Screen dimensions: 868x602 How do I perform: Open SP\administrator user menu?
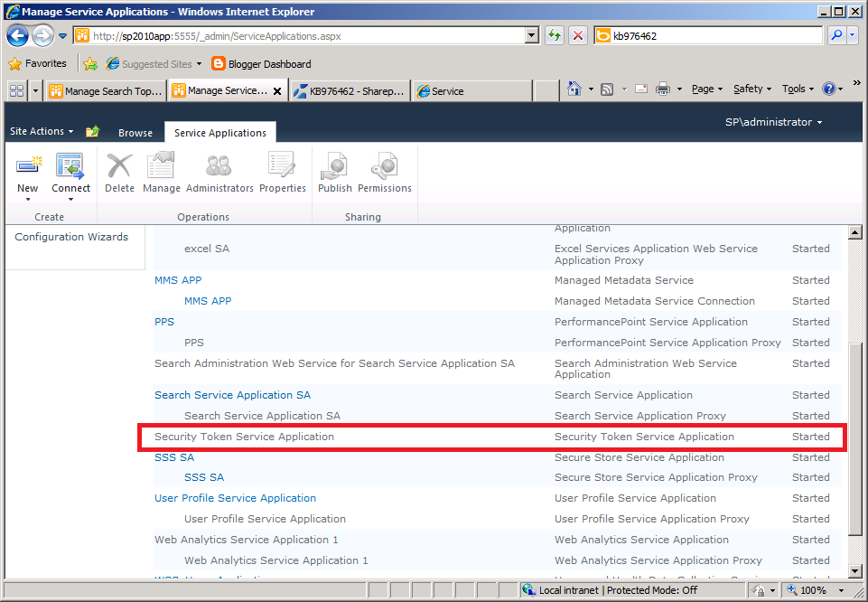point(773,122)
